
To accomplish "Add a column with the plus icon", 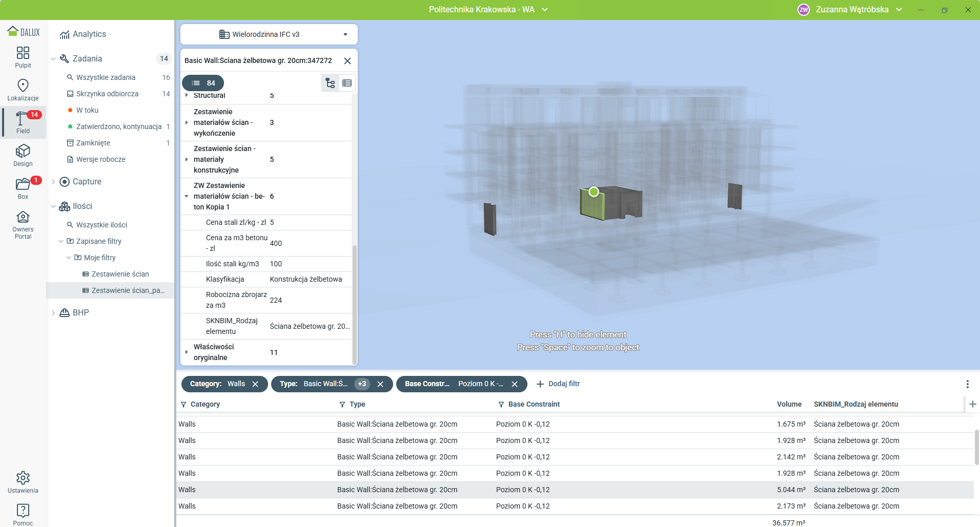I will (x=972, y=404).
